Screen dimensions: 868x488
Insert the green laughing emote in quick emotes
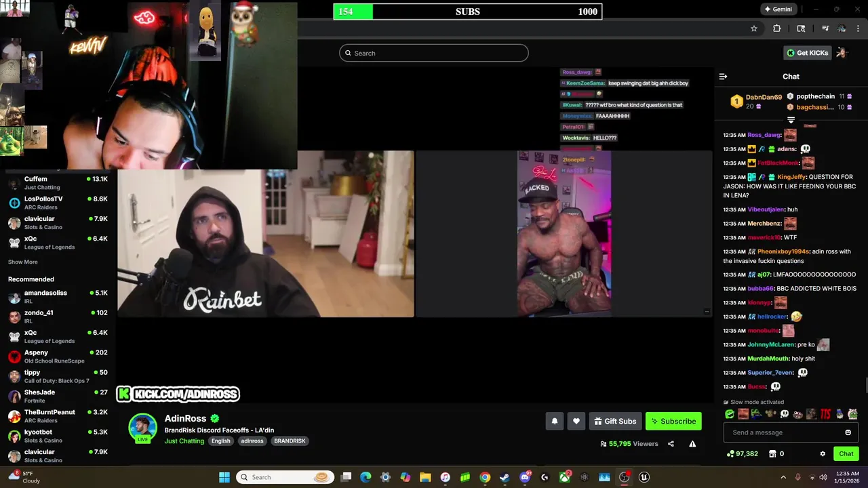click(730, 413)
